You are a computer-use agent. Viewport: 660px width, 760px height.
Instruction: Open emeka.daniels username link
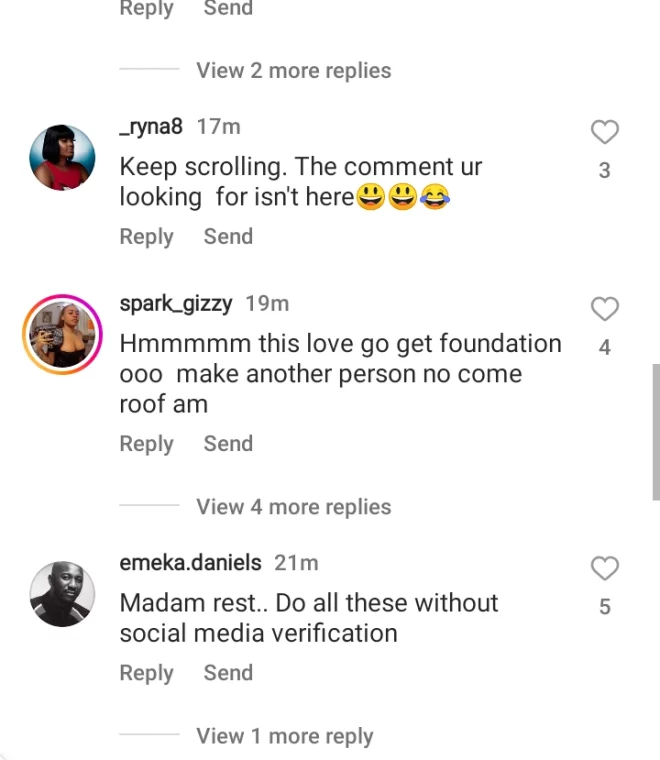[x=190, y=563]
